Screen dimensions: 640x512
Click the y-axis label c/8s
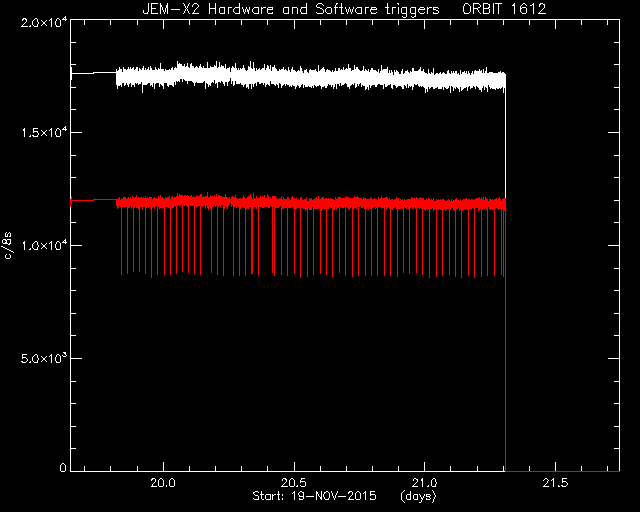[8, 245]
